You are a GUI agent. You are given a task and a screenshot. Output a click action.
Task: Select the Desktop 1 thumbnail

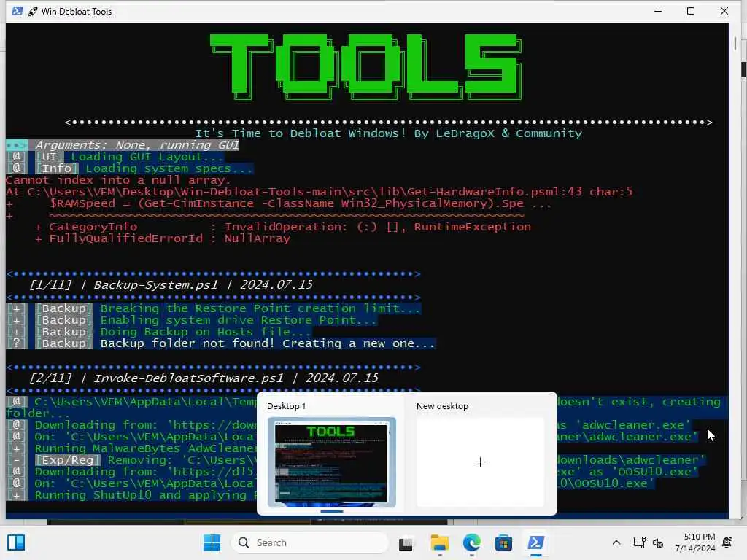[x=332, y=462]
